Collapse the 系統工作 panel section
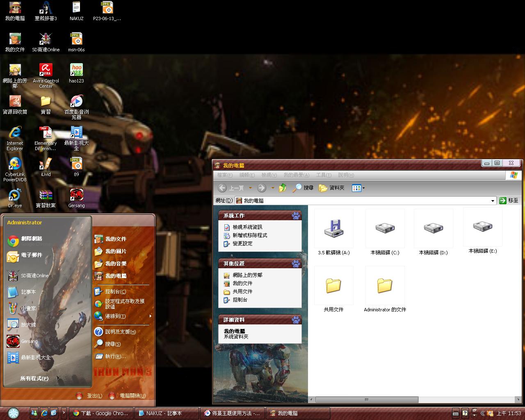Screen dimensions: 525x420 pyautogui.click(x=296, y=216)
